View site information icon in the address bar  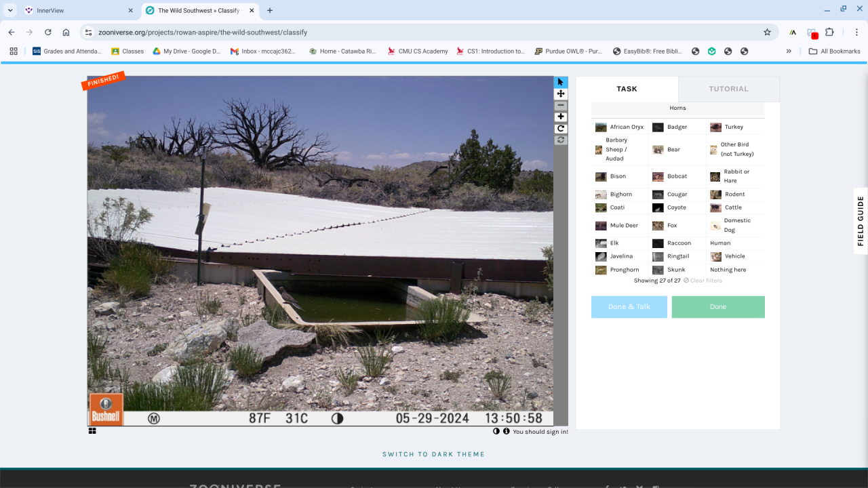coord(88,32)
